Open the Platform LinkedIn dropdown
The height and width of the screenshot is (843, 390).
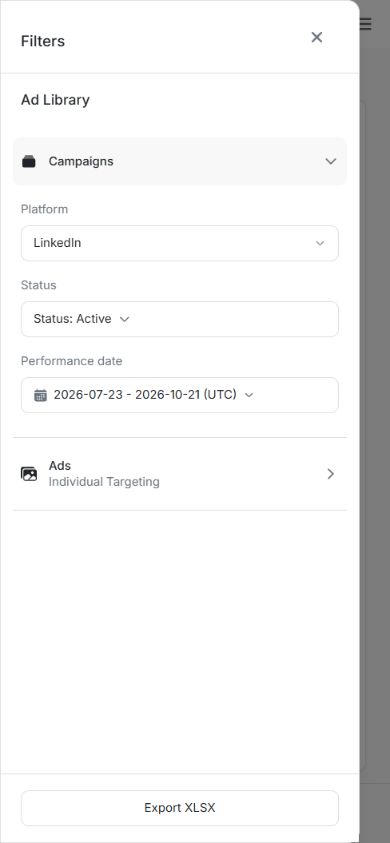180,243
